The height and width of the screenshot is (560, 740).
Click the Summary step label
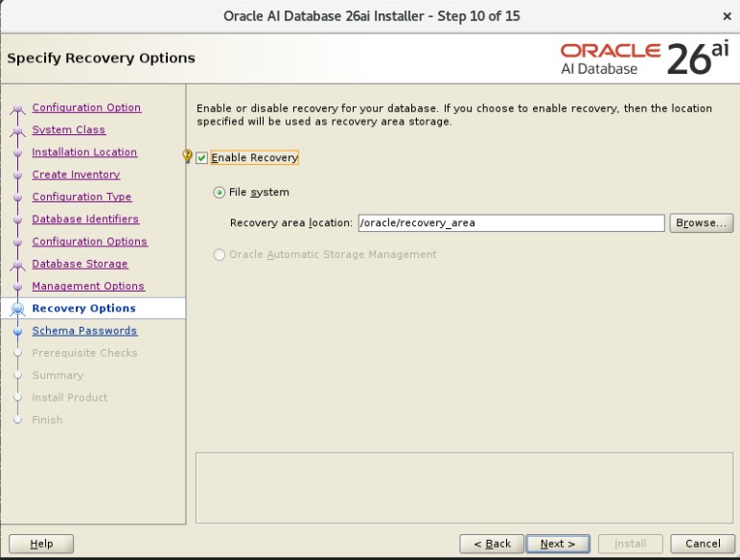click(x=58, y=375)
